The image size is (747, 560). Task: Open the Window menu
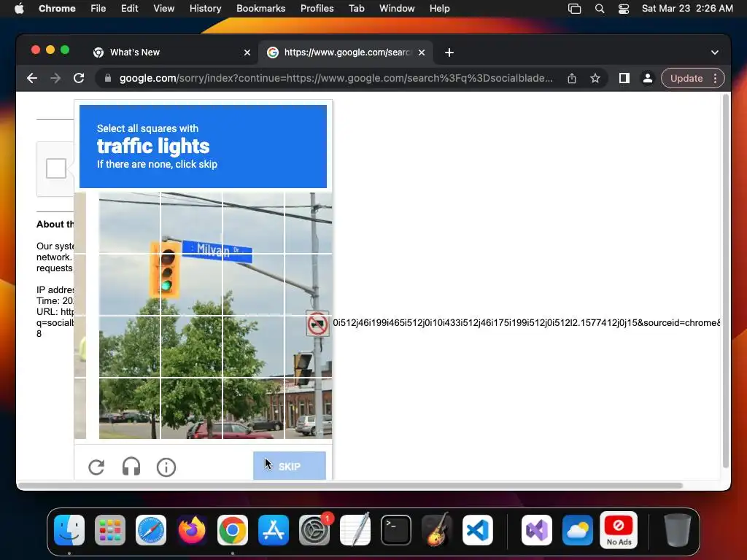pyautogui.click(x=397, y=9)
